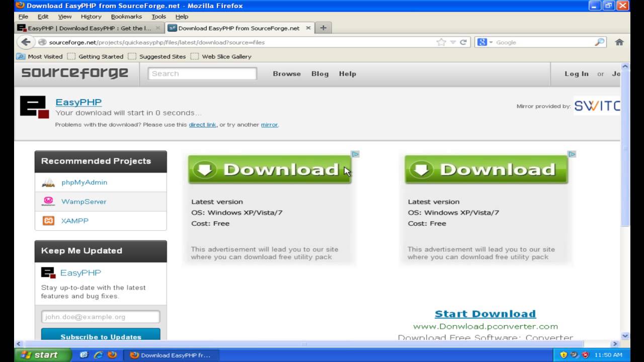Select the Download EasyPHP from SourceForge tab
Viewport: 644px width, 362px height.
pyautogui.click(x=239, y=28)
